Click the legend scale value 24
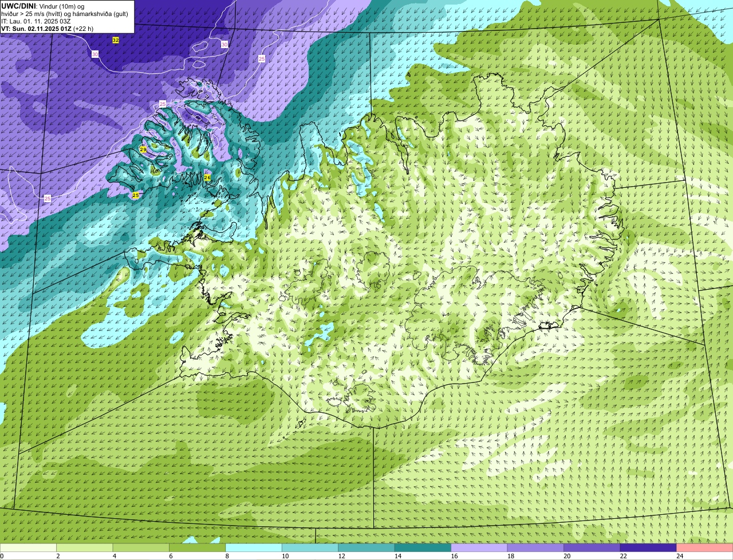733x560 pixels. pos(680,556)
